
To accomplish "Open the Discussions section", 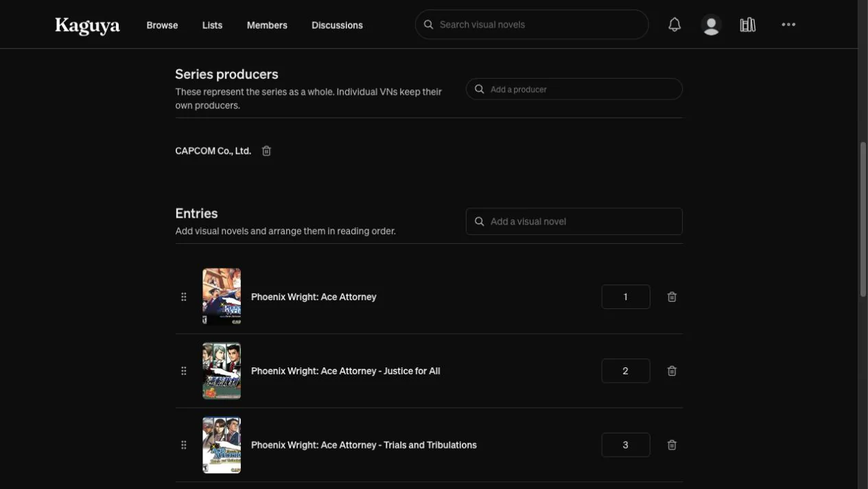I will tap(337, 25).
